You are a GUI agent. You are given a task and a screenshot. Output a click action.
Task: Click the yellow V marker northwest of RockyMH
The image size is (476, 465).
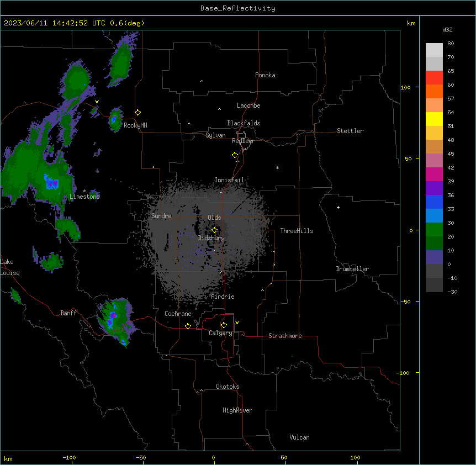97,102
